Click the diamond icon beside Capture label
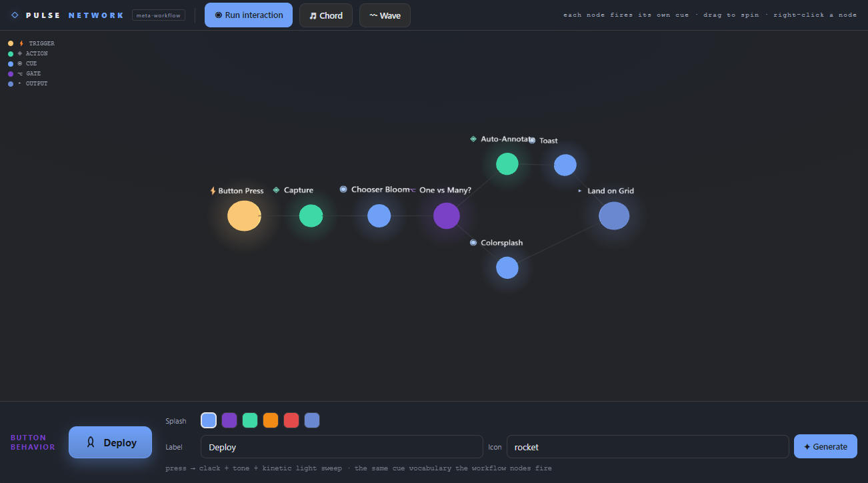This screenshot has height=483, width=868. click(x=276, y=190)
